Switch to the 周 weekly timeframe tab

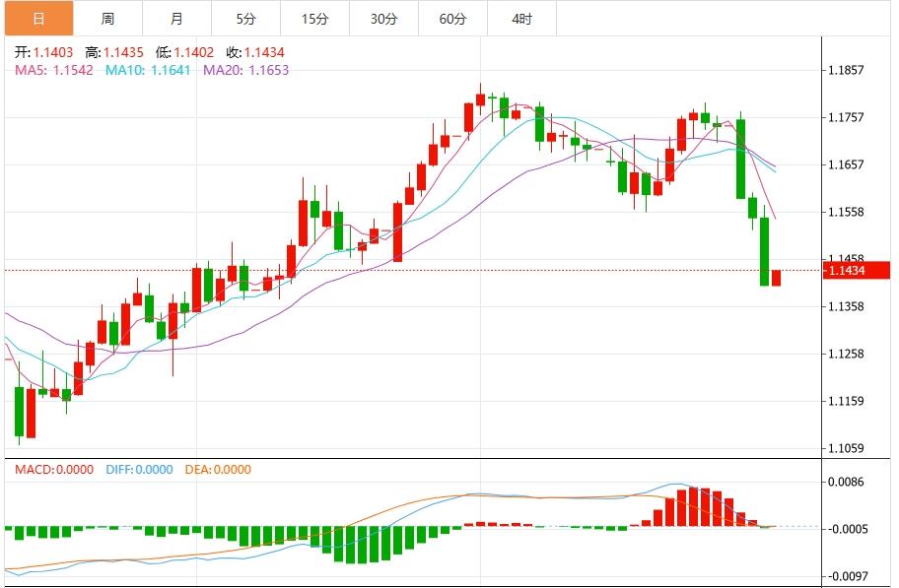click(106, 18)
